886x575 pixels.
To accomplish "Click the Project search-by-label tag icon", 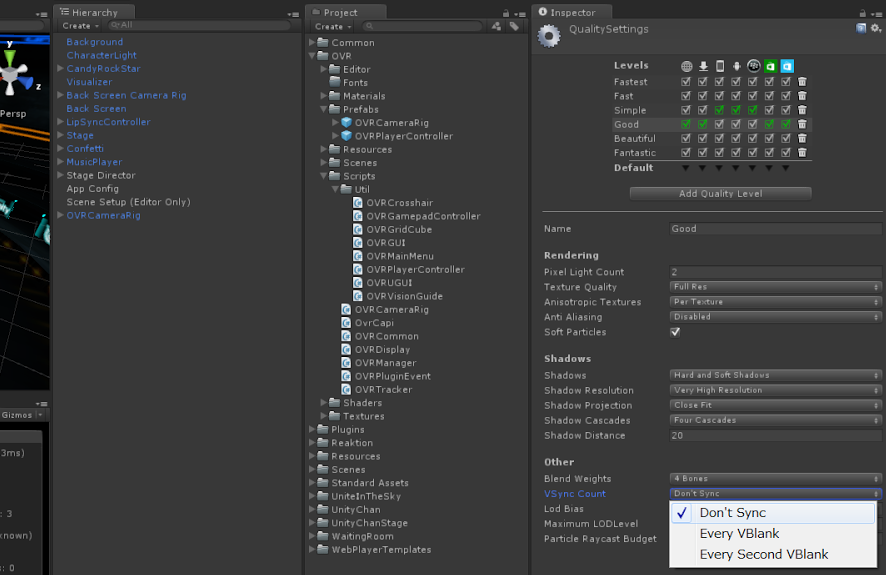I will tap(514, 26).
